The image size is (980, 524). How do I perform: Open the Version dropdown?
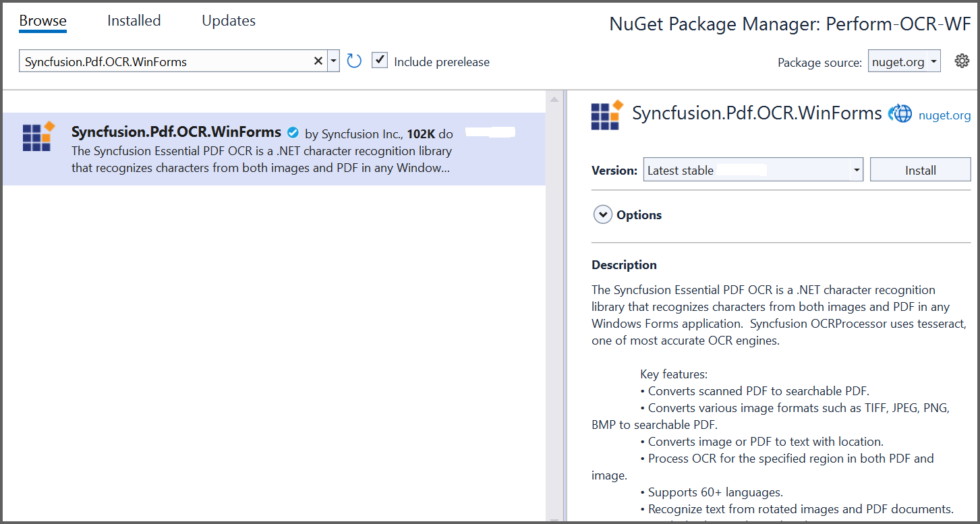tap(753, 170)
